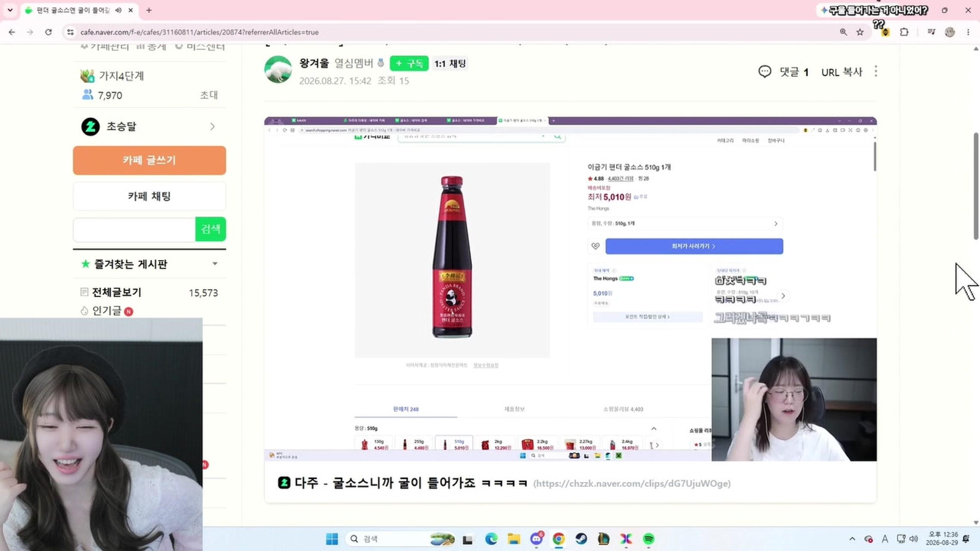Start a 1:1 채팅 with the author
This screenshot has width=980, height=551.
(x=450, y=64)
